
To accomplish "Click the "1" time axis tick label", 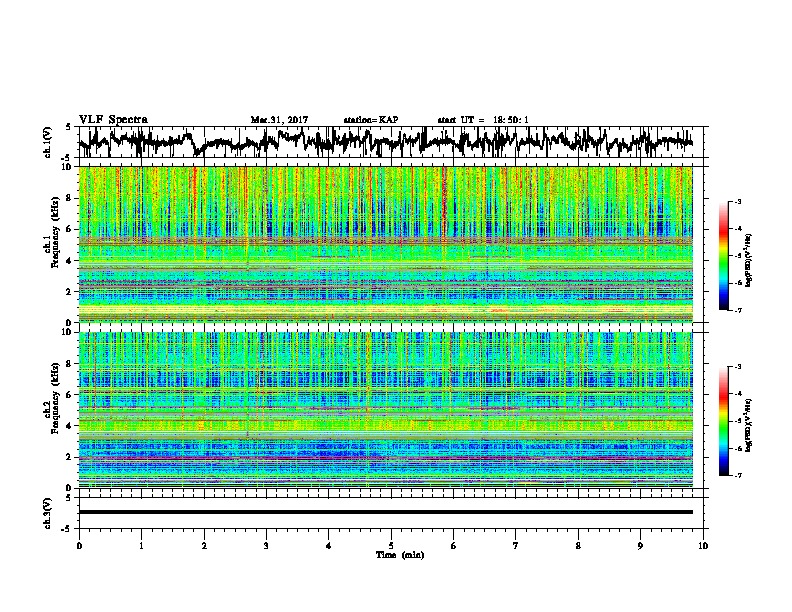I will click(x=141, y=546).
